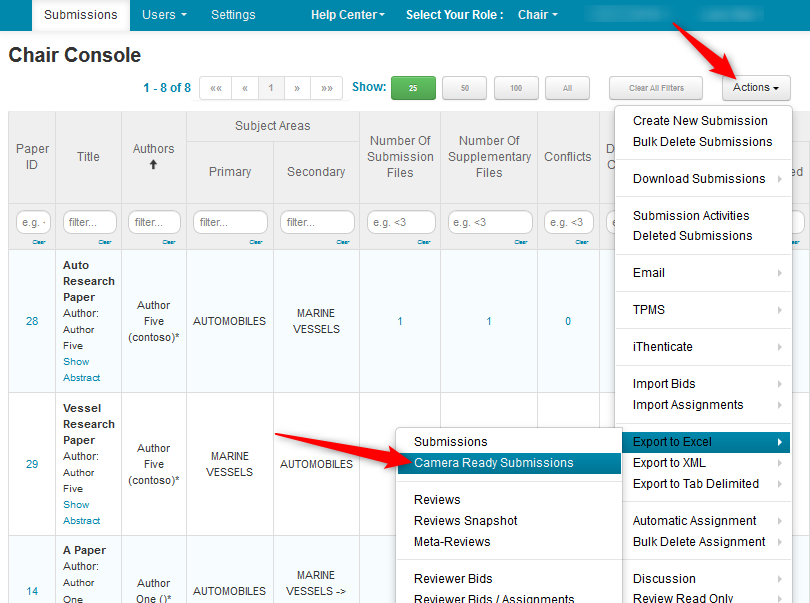810x603 pixels.
Task: Show all submissions on one page
Action: (x=567, y=88)
